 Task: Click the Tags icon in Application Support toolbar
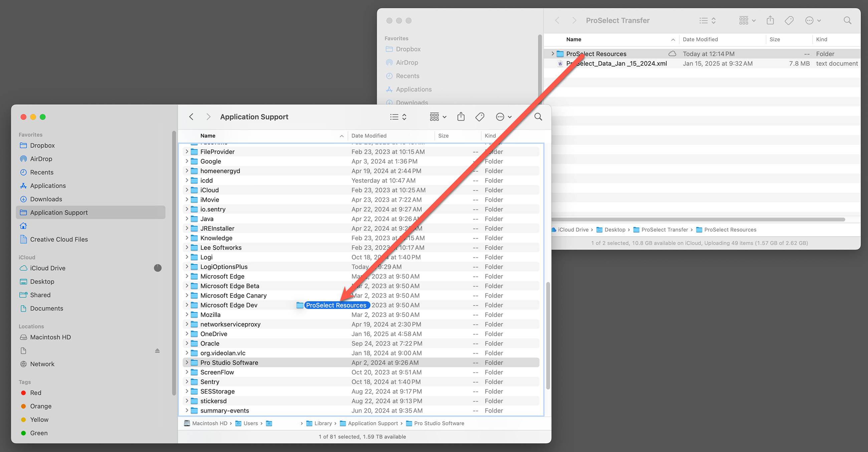tap(479, 117)
